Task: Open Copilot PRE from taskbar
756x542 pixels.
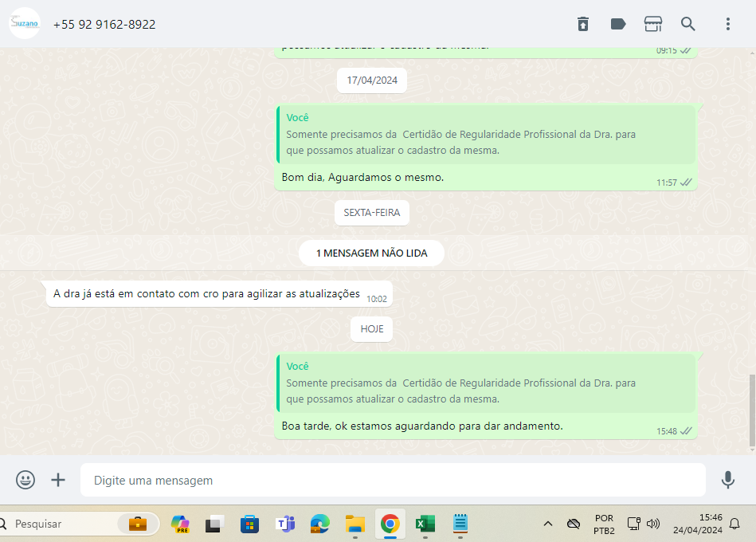Action: click(180, 524)
